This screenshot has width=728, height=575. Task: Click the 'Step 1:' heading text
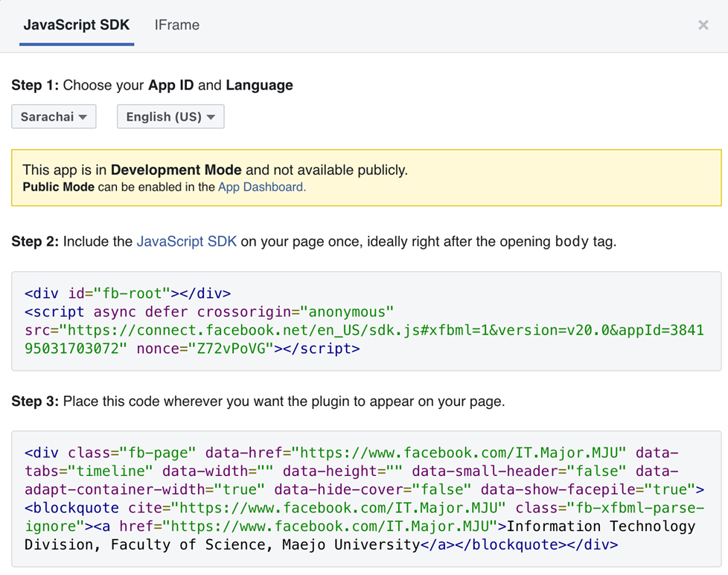(x=35, y=86)
